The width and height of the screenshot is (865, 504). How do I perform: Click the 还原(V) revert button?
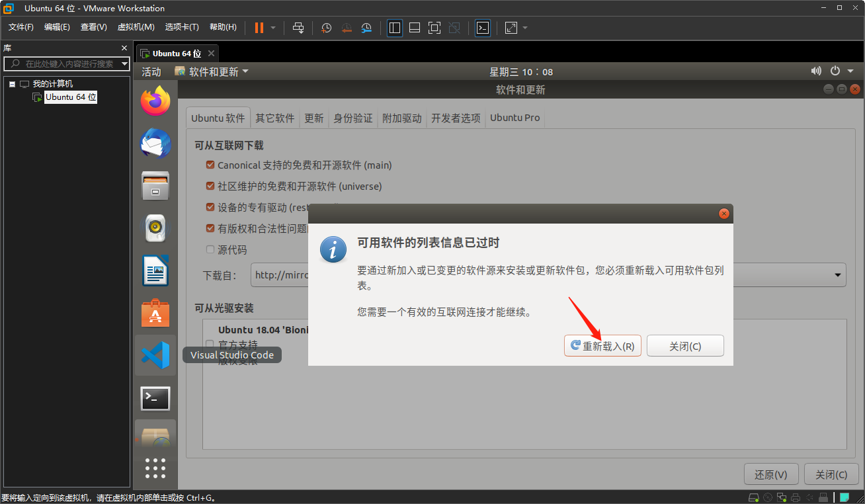(x=771, y=474)
